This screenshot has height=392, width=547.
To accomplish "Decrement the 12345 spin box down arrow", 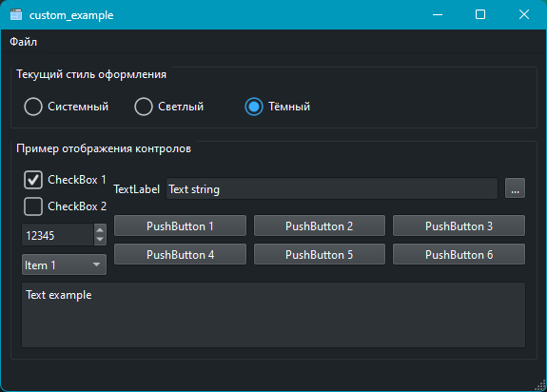I will 100,240.
